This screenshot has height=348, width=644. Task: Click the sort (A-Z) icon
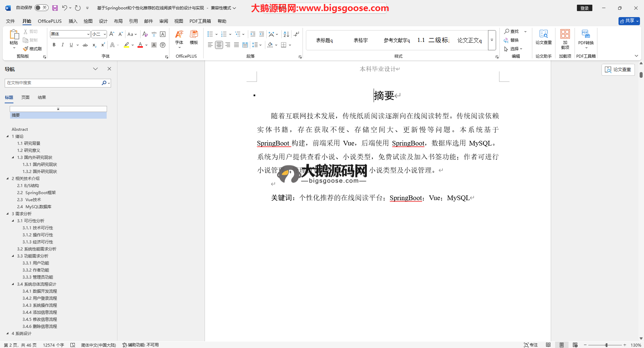[x=286, y=34]
